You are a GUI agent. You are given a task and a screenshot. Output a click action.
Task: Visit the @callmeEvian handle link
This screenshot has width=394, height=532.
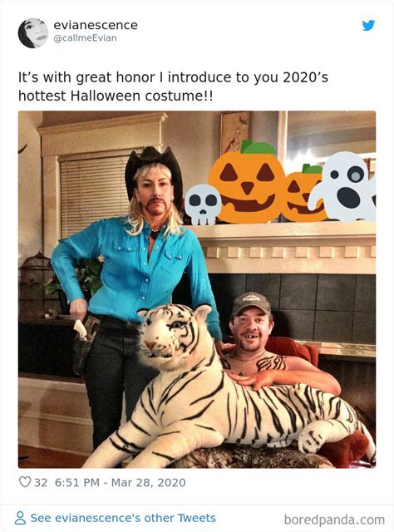click(x=85, y=38)
